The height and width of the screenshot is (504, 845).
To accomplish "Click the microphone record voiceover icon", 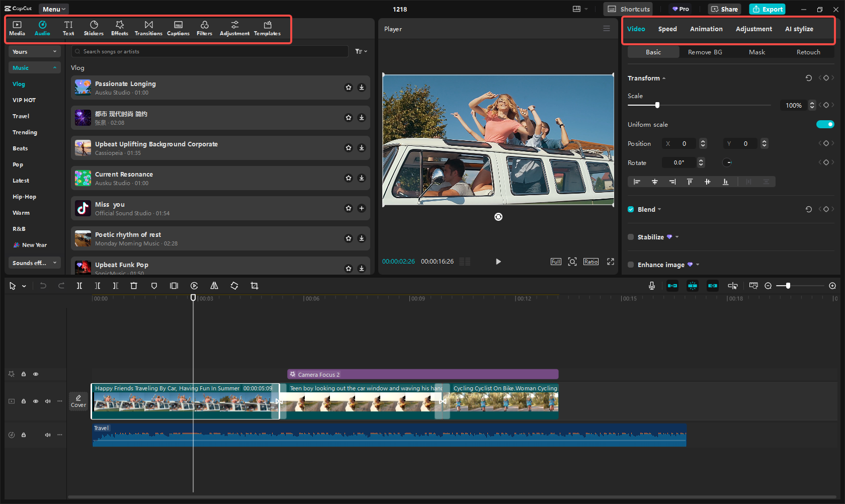I will click(x=652, y=286).
